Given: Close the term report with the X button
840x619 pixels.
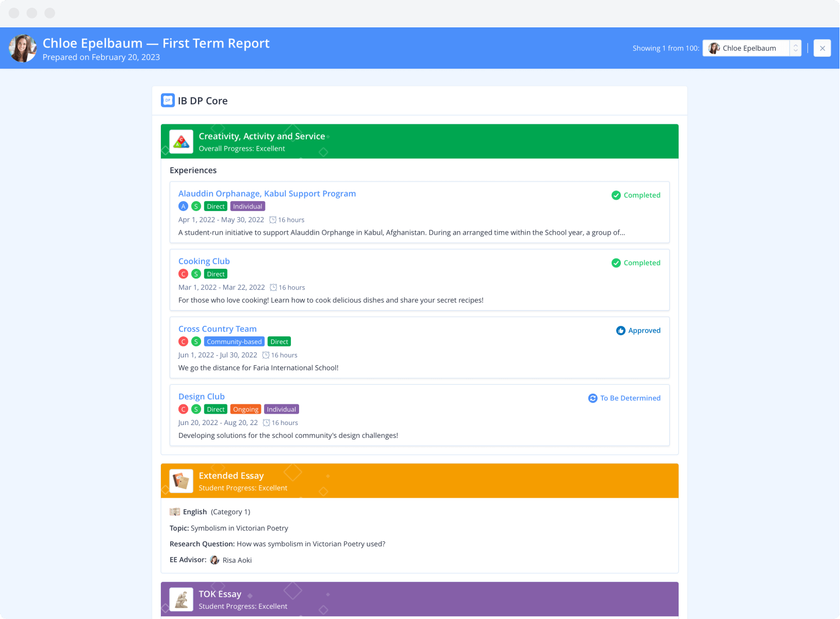Looking at the screenshot, I should coord(822,48).
